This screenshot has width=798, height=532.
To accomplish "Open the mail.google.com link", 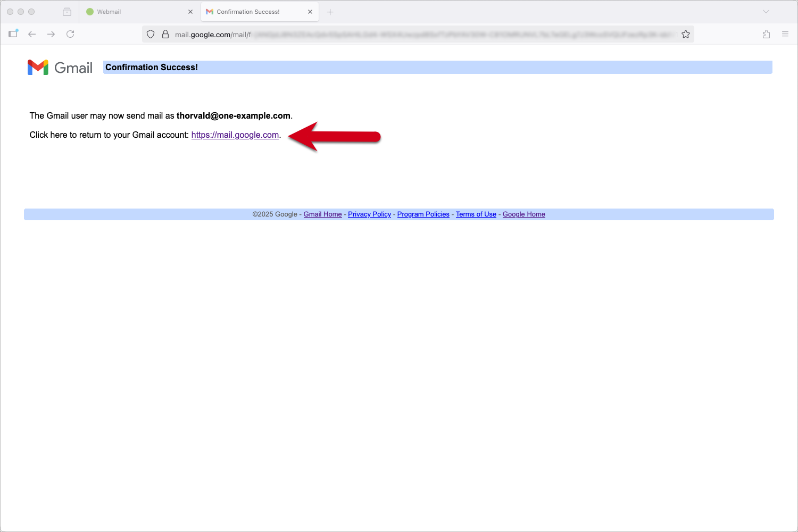I will [x=235, y=135].
